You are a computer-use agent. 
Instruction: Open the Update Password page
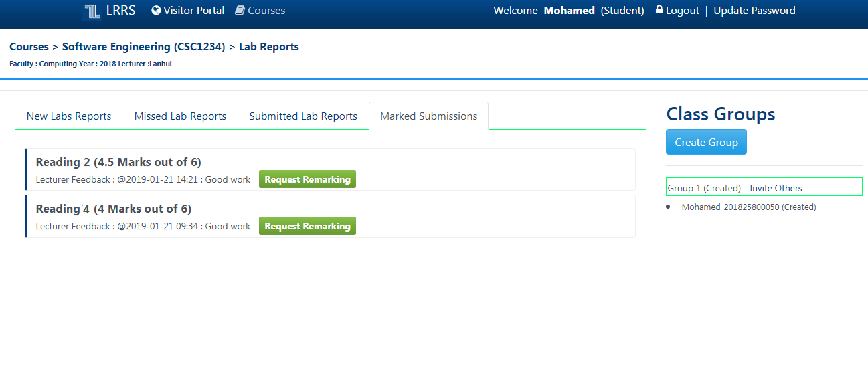(754, 11)
